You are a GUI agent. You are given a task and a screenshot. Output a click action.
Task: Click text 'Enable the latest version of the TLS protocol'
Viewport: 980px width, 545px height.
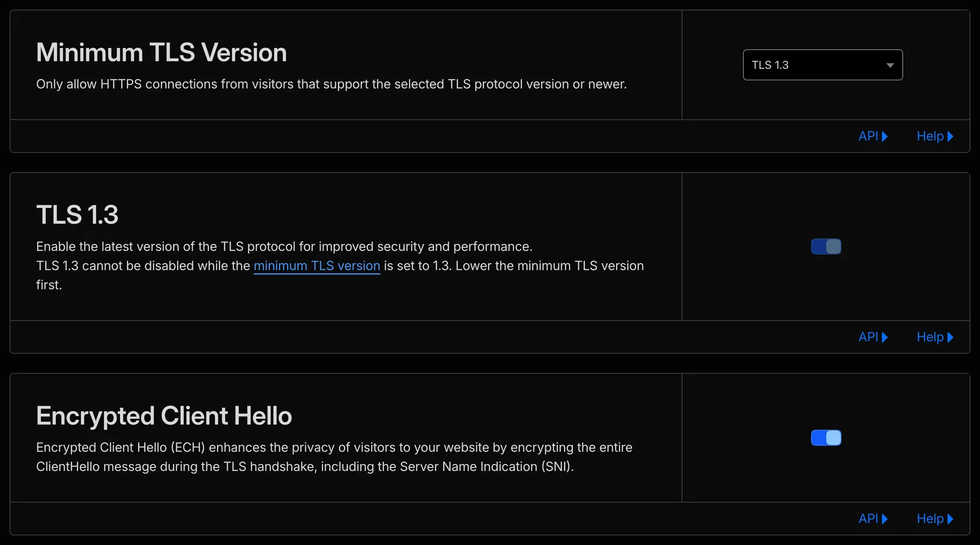[x=166, y=247]
